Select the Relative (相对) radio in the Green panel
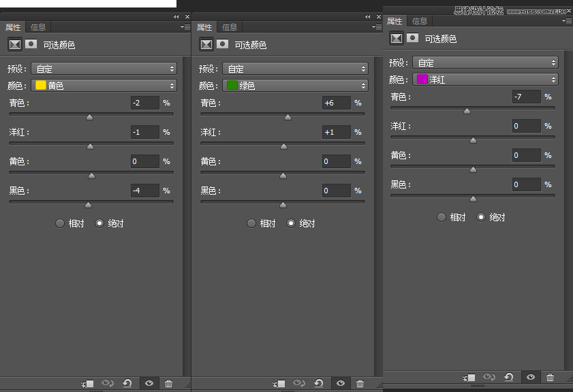Screen dimensions: 573x392 [251, 223]
